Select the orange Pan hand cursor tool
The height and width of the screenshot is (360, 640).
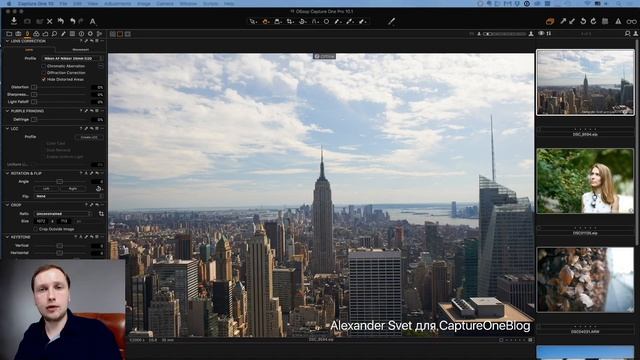coord(265,21)
